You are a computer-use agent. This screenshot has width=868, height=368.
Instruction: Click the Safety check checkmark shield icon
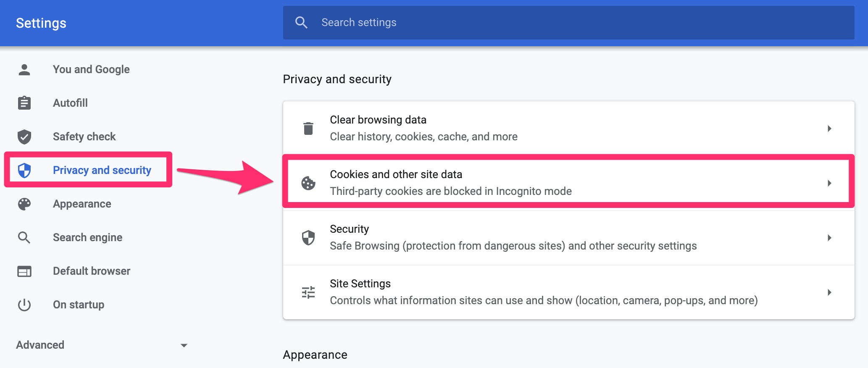tap(24, 136)
